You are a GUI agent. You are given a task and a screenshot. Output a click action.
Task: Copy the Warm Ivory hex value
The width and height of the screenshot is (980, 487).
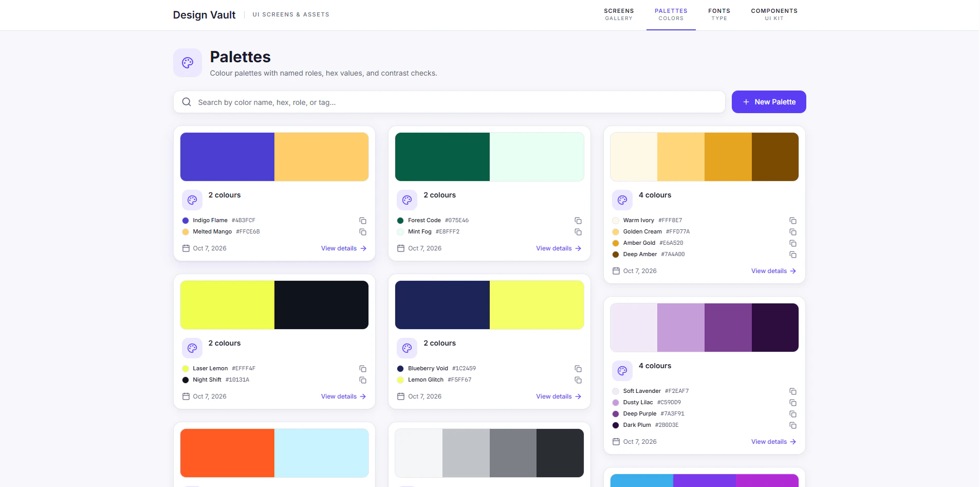(x=793, y=221)
